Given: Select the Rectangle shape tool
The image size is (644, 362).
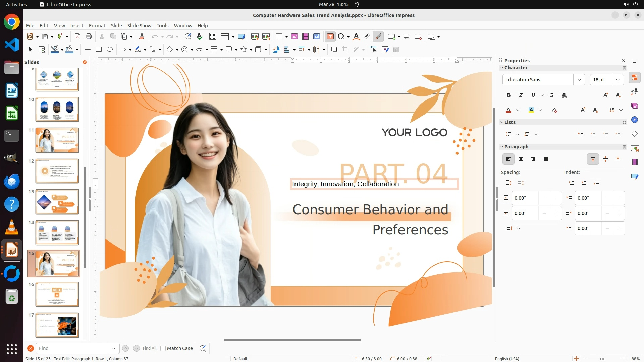Looking at the screenshot, I should pyautogui.click(x=98, y=50).
